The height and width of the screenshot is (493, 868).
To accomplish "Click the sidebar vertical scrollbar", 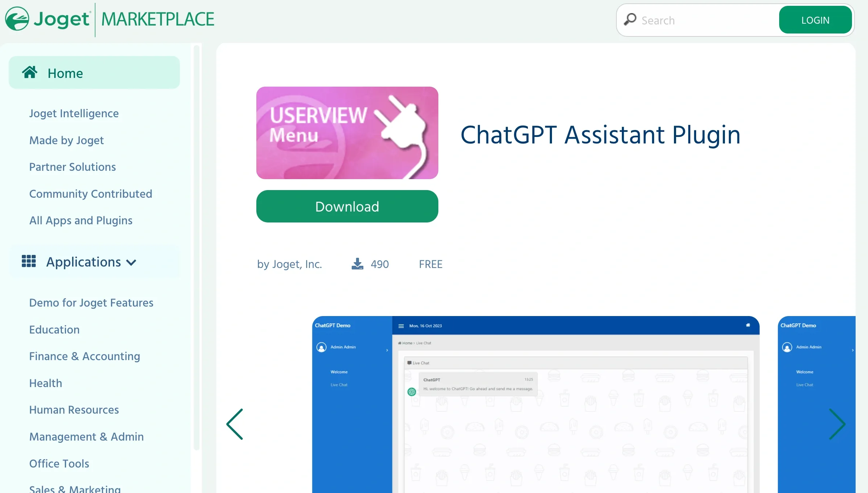I will click(197, 248).
